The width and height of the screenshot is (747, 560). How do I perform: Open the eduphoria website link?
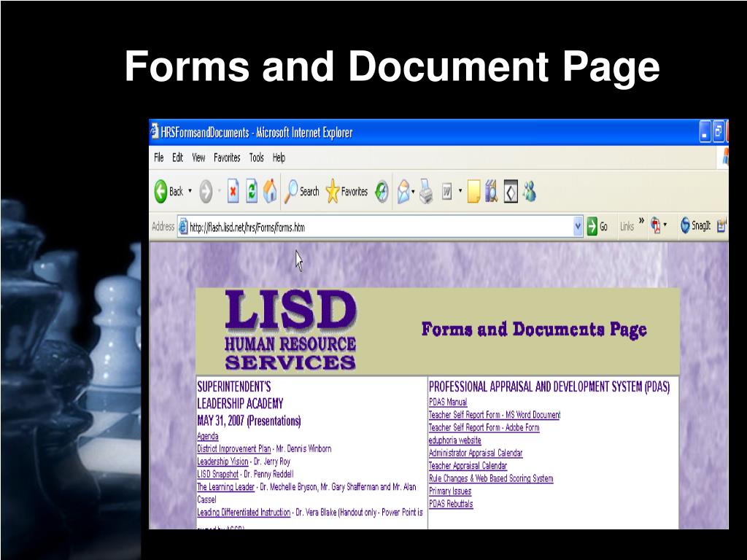[455, 440]
